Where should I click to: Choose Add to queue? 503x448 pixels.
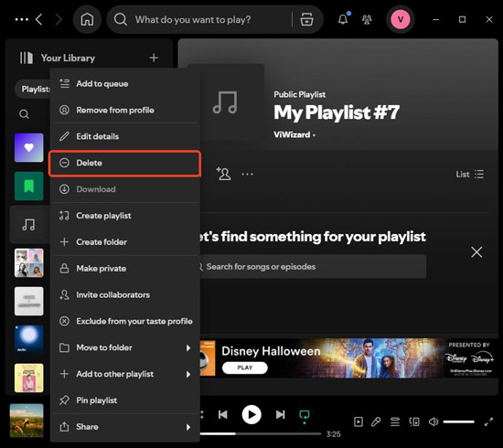coord(125,84)
